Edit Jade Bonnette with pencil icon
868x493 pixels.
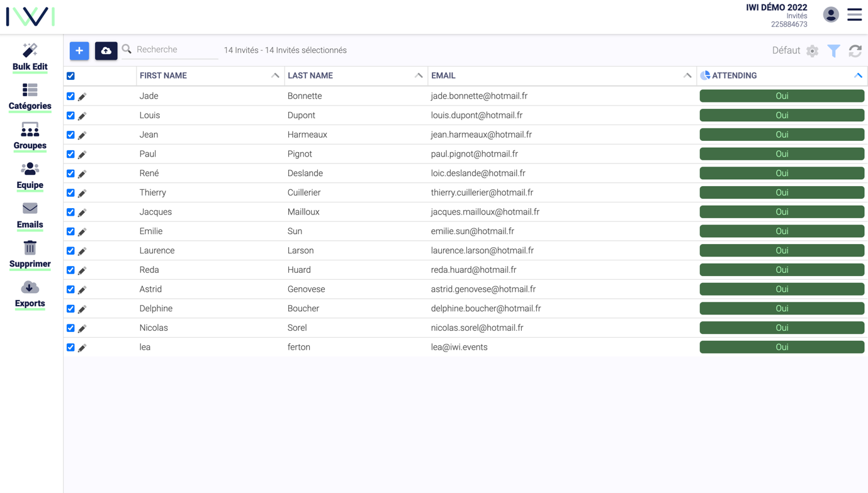click(x=82, y=96)
